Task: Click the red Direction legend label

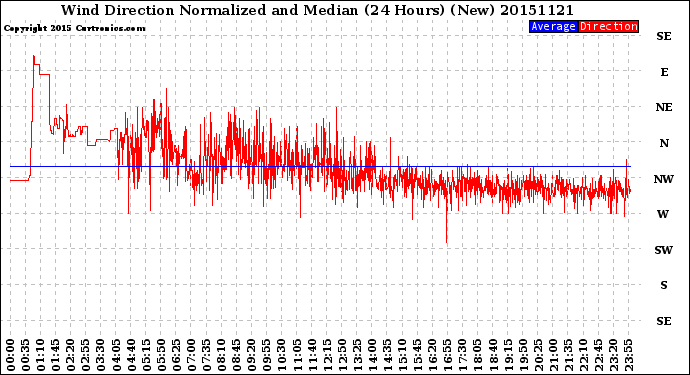Action: pos(608,26)
